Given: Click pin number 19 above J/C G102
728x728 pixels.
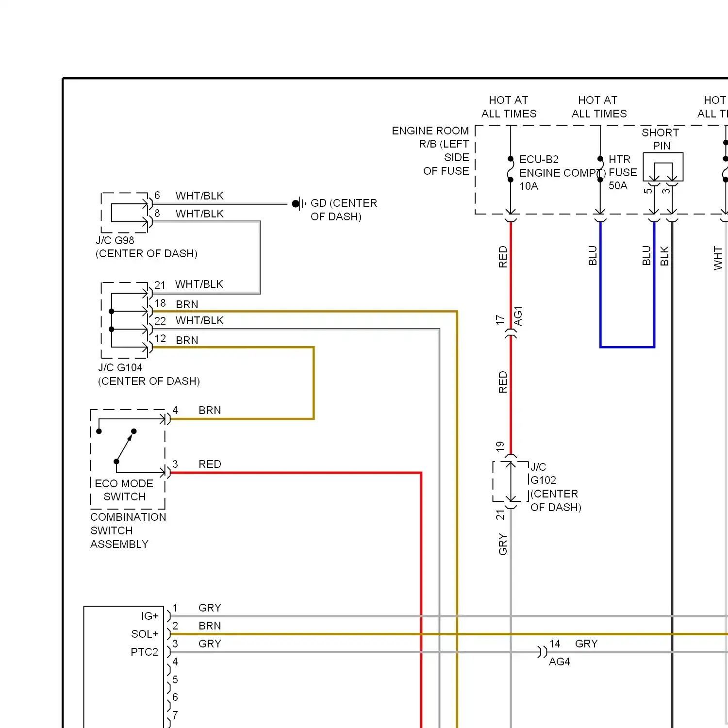Looking at the screenshot, I should pos(500,447).
